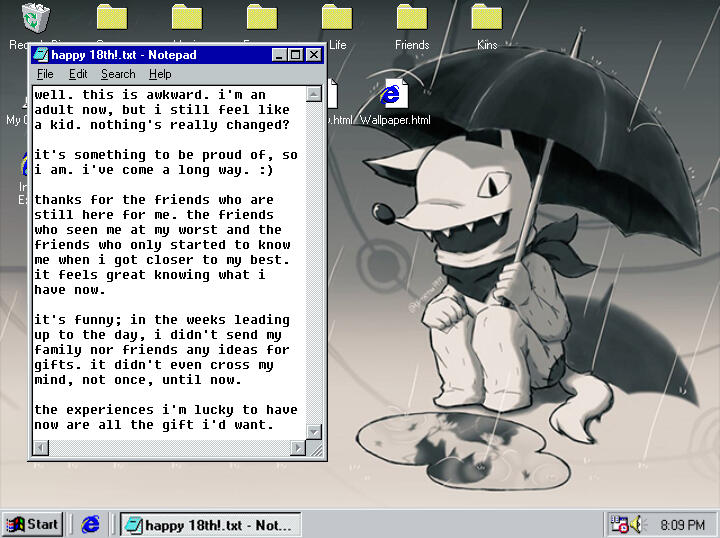Click the happy 18th!.txt taskbar button

[209, 524]
